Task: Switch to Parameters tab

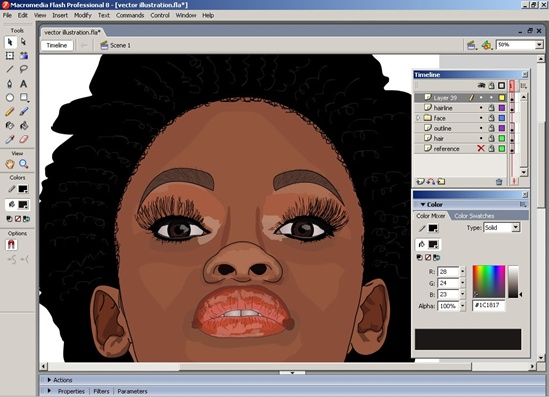Action: [132, 391]
